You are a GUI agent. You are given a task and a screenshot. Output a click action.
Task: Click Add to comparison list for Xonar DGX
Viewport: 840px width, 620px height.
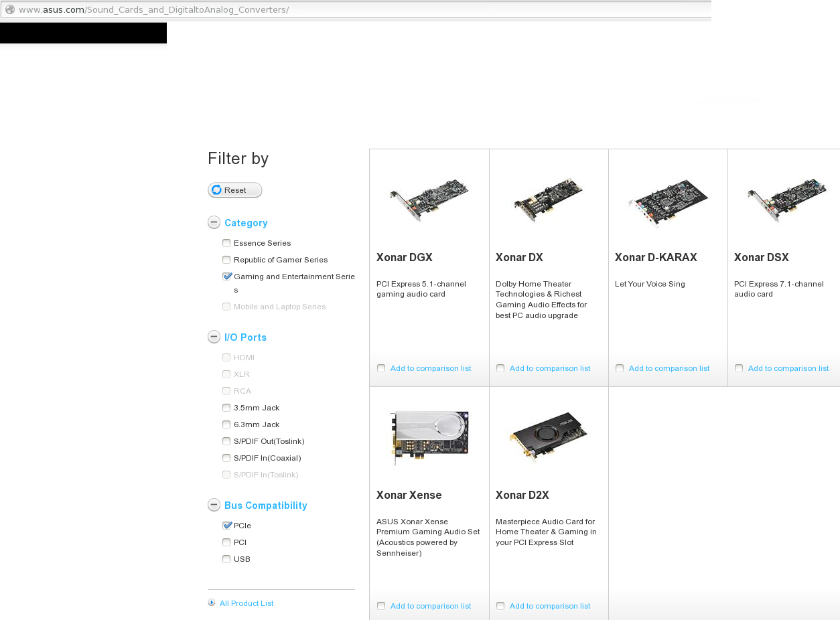coord(431,368)
